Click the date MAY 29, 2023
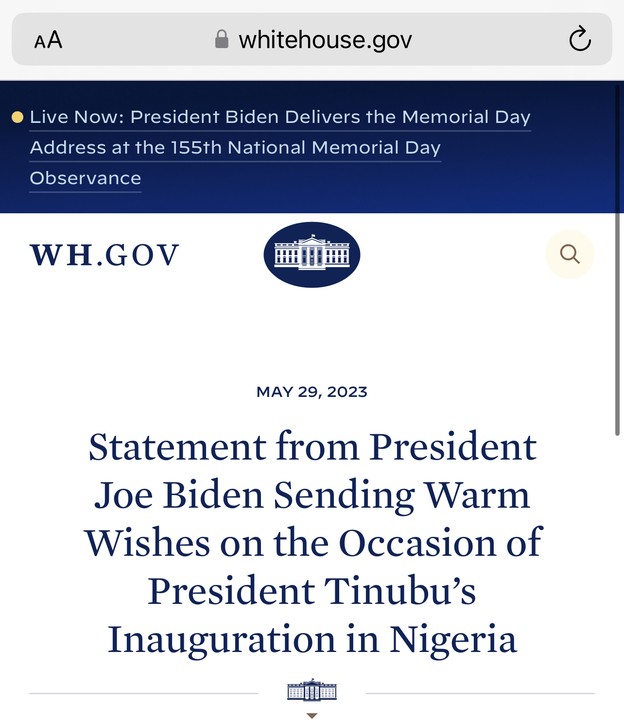Image resolution: width=624 pixels, height=720 pixels. pos(311,392)
